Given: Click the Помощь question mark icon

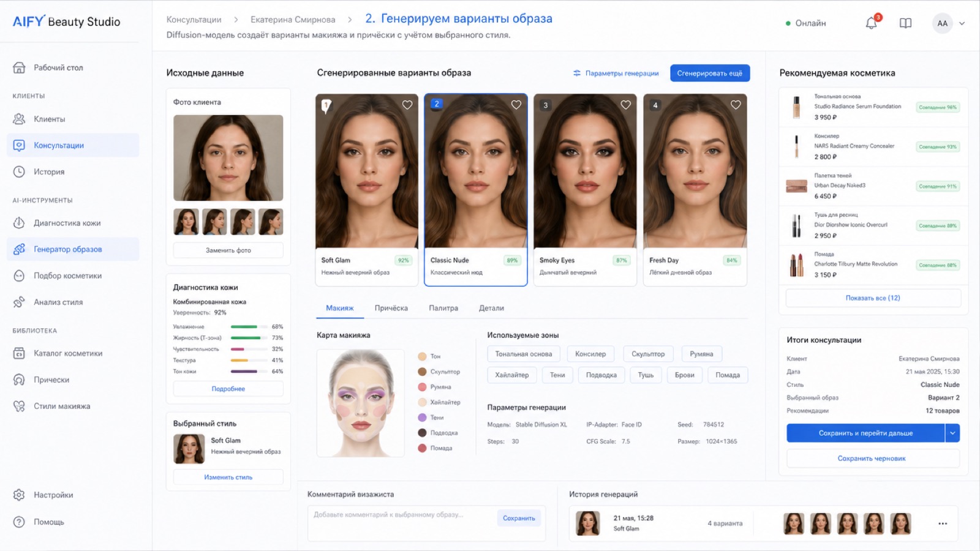Looking at the screenshot, I should (x=19, y=522).
